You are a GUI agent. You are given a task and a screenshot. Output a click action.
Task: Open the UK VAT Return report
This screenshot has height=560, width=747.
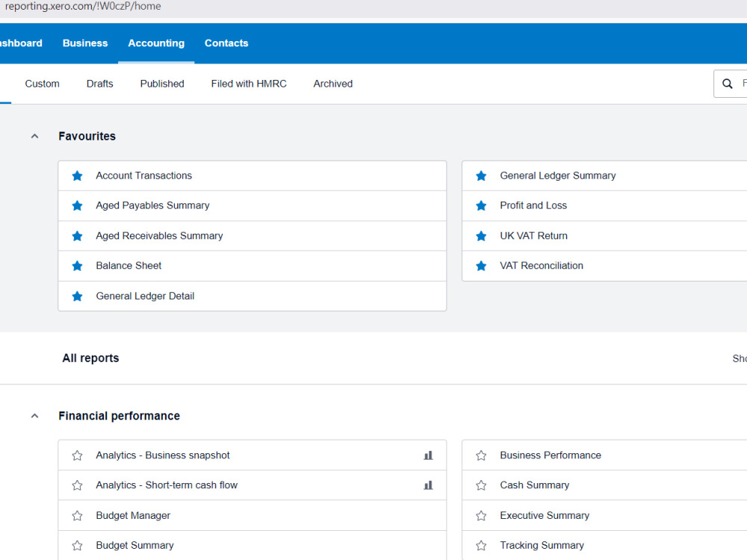tap(533, 236)
